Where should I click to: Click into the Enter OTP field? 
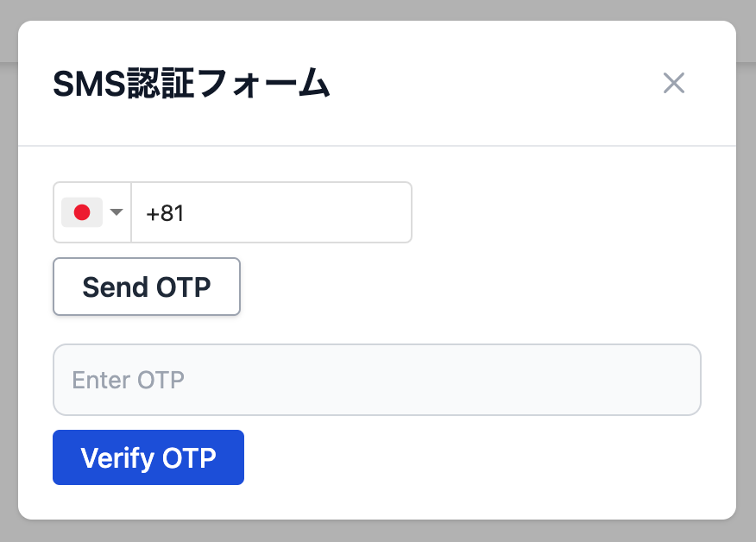pos(376,380)
